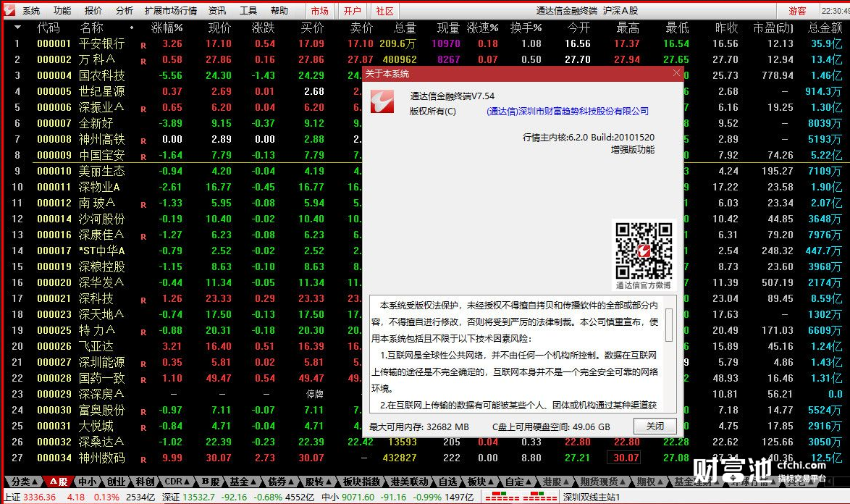
Task: Click the R marker next to 国药一致
Action: (143, 380)
